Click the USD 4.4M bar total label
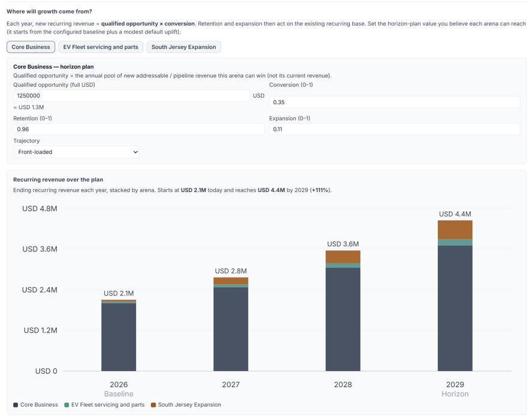The width and height of the screenshot is (530, 420). click(455, 214)
